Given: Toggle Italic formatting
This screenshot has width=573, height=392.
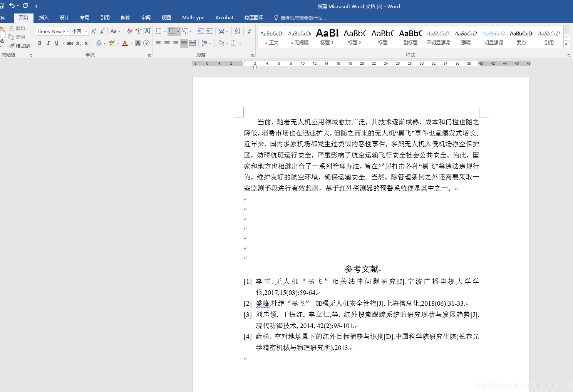Looking at the screenshot, I should click(48, 43).
